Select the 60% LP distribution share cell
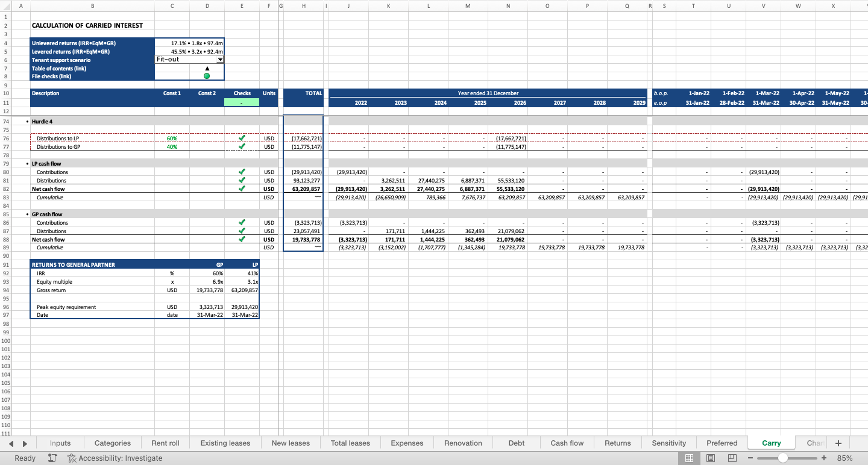 pyautogui.click(x=172, y=139)
